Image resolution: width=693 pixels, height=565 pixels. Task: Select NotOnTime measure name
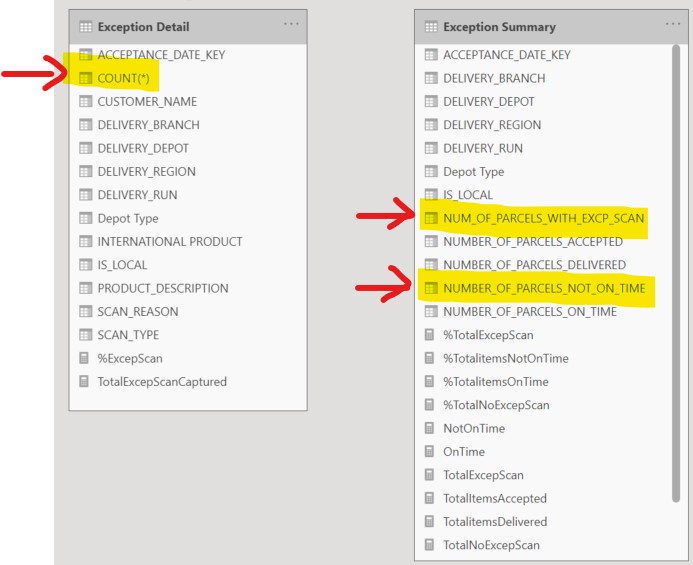point(474,428)
